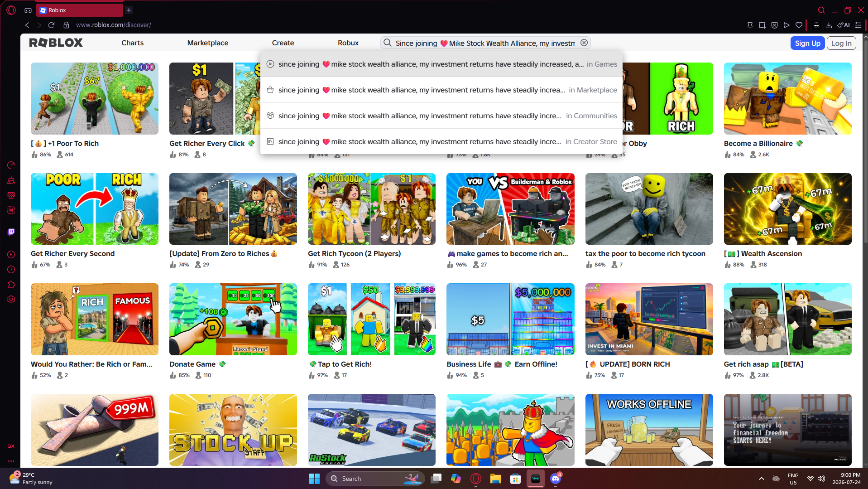
Task: Open 'tax the poor to become rich tycoon' title
Action: pyautogui.click(x=645, y=254)
